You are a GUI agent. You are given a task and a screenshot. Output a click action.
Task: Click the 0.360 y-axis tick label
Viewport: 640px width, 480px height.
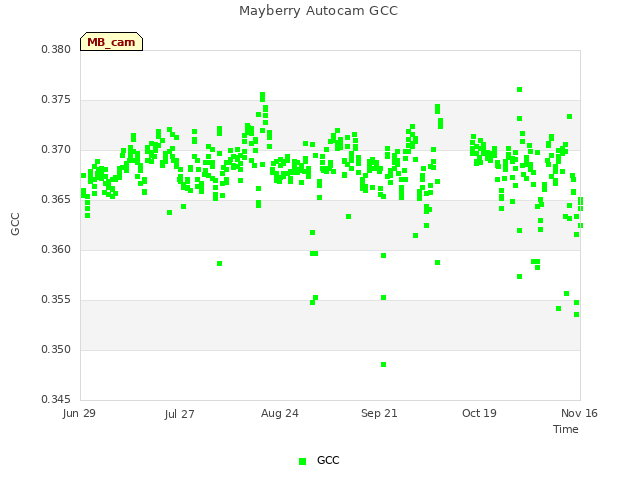pos(56,249)
